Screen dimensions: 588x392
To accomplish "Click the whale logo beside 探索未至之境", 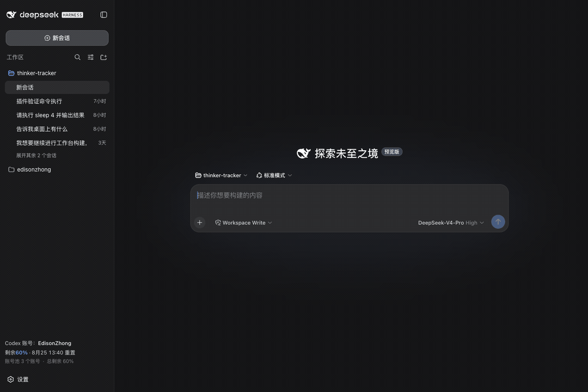I will (x=304, y=153).
